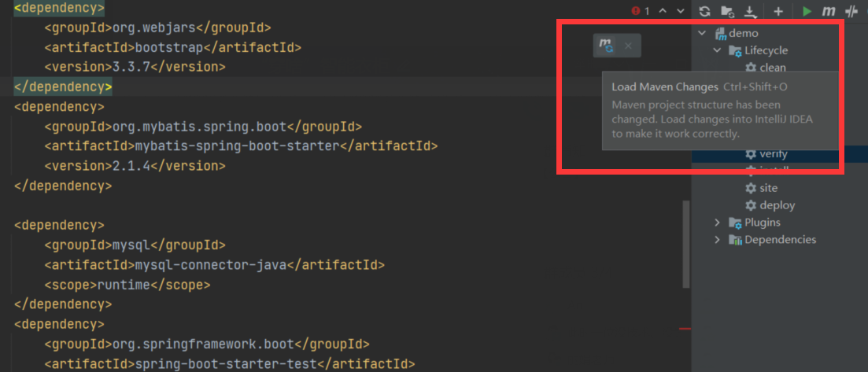This screenshot has height=372, width=868.
Task: Click mybatis-spring-boot-starter artifactId text
Action: (237, 146)
